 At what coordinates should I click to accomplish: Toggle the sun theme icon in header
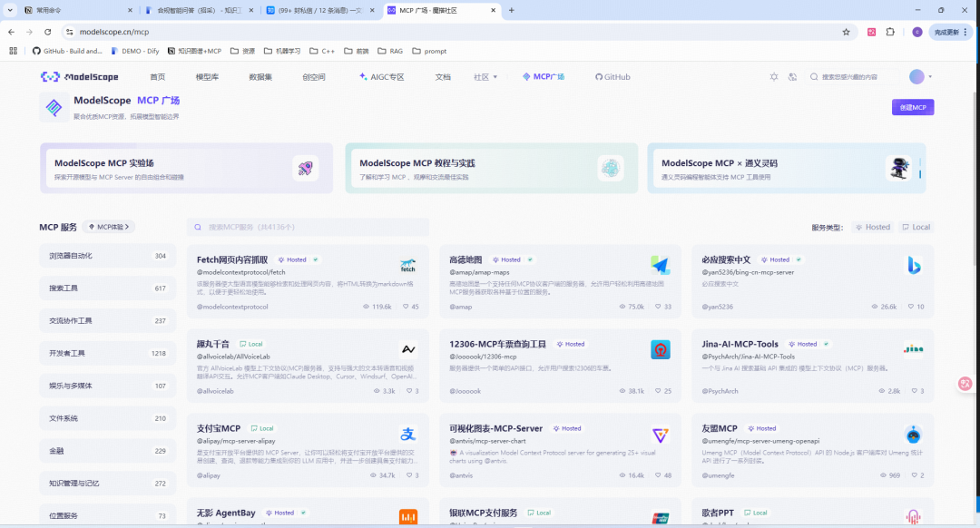click(774, 77)
